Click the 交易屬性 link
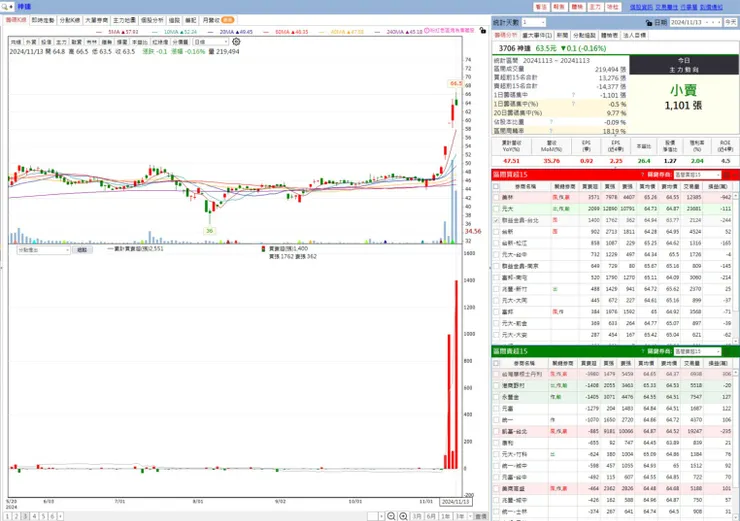The width and height of the screenshot is (740, 521). [667, 7]
